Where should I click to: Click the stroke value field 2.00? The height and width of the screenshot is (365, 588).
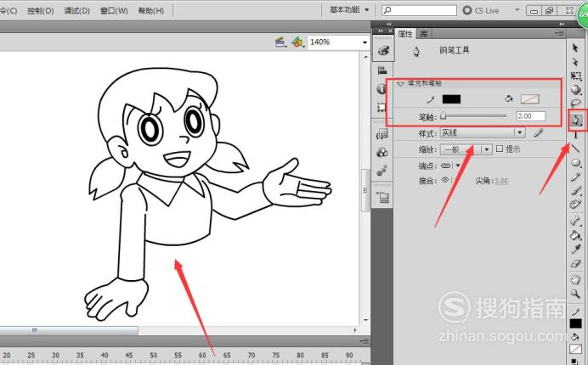pyautogui.click(x=530, y=116)
